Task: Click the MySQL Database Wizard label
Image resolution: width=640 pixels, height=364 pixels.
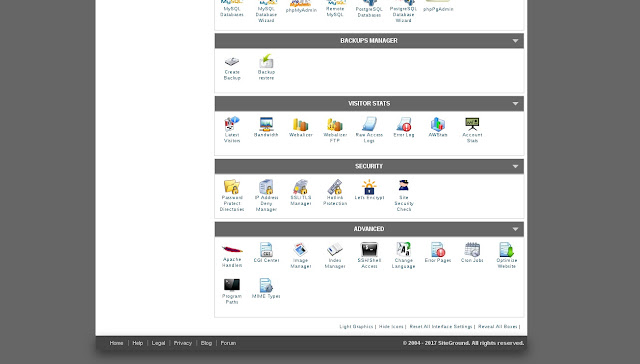Action: 266,14
